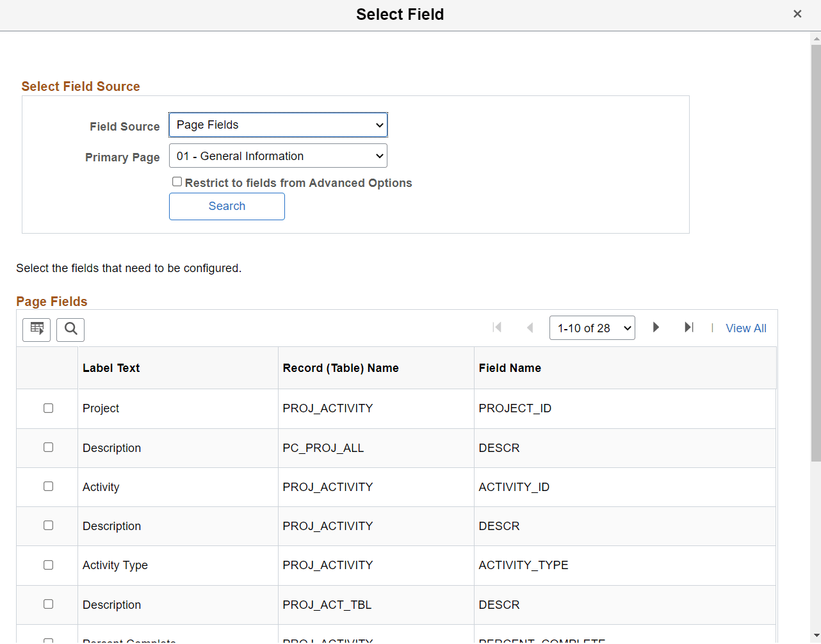Jump to the last page of results

[x=688, y=327]
